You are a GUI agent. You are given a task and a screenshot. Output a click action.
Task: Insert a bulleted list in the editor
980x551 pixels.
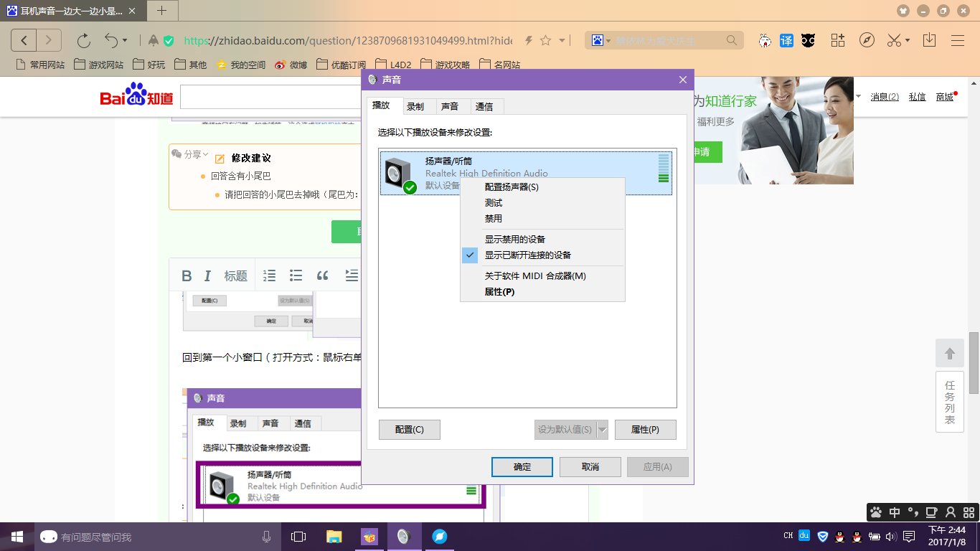pos(296,275)
